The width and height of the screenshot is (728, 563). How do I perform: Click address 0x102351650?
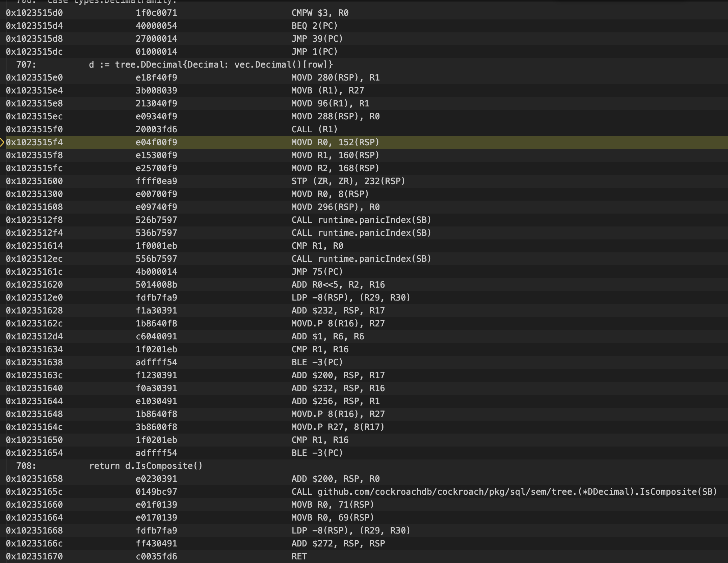pyautogui.click(x=34, y=440)
